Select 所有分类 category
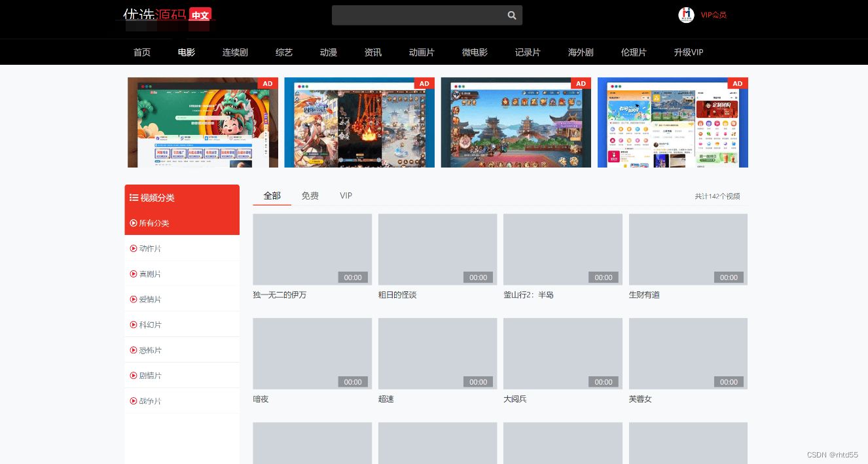The height and width of the screenshot is (464, 868). (154, 223)
